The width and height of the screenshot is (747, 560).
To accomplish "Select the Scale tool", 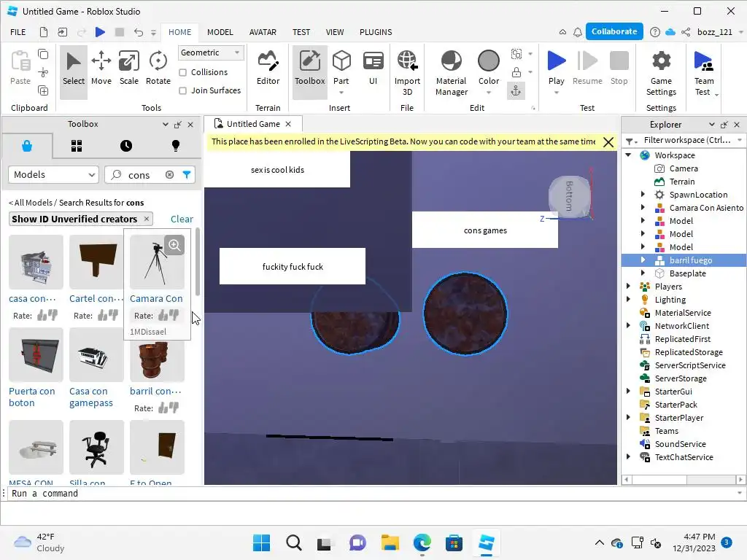I will pyautogui.click(x=128, y=68).
